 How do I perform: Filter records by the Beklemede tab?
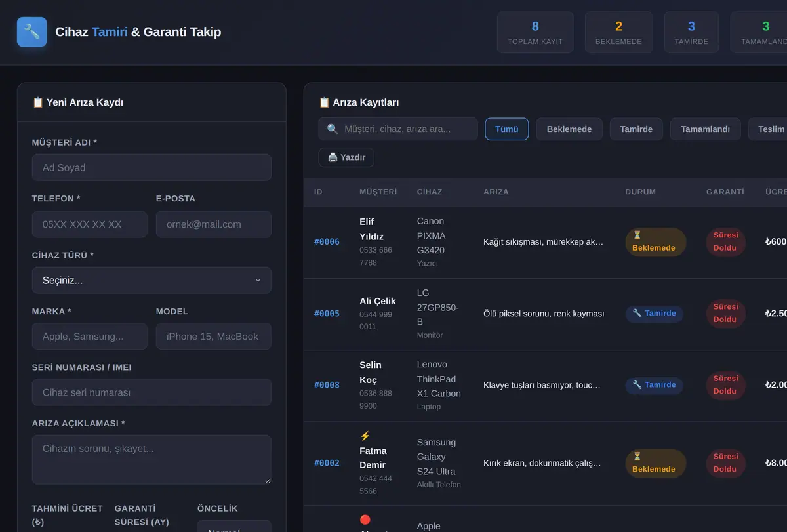click(569, 129)
